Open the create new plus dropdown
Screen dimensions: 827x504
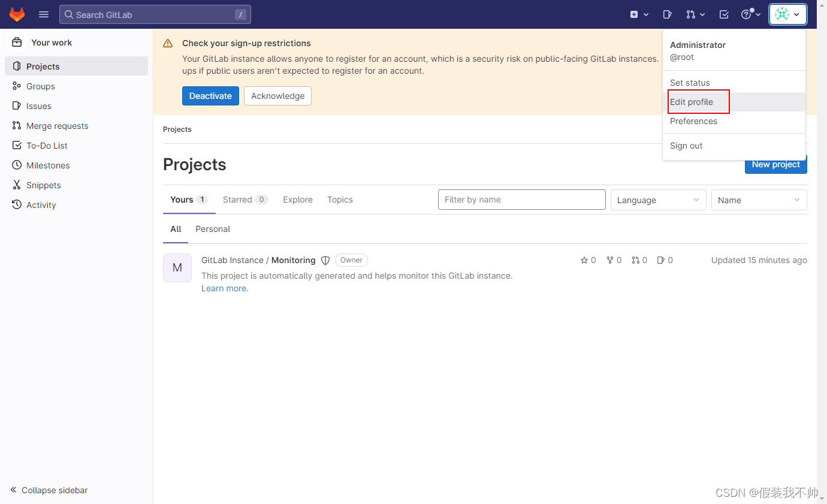639,14
